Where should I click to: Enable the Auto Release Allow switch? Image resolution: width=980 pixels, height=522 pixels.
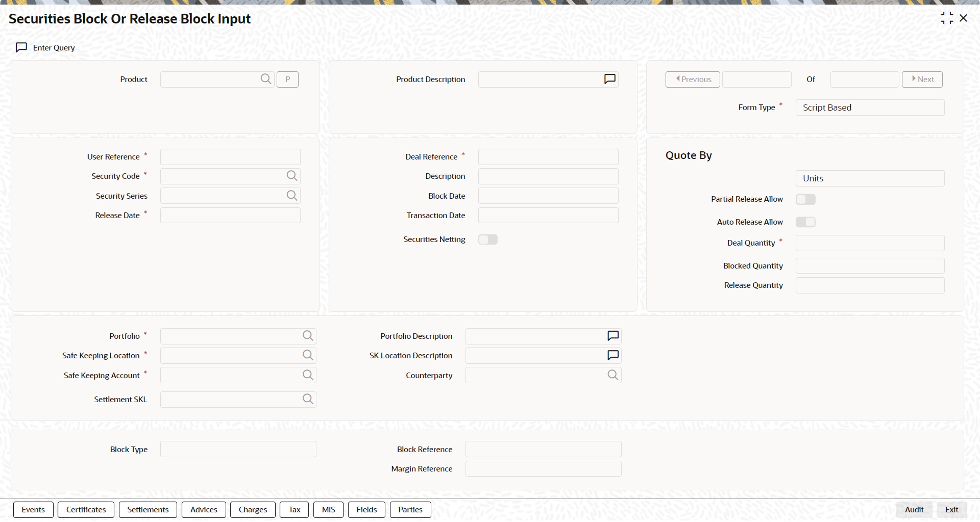click(805, 222)
